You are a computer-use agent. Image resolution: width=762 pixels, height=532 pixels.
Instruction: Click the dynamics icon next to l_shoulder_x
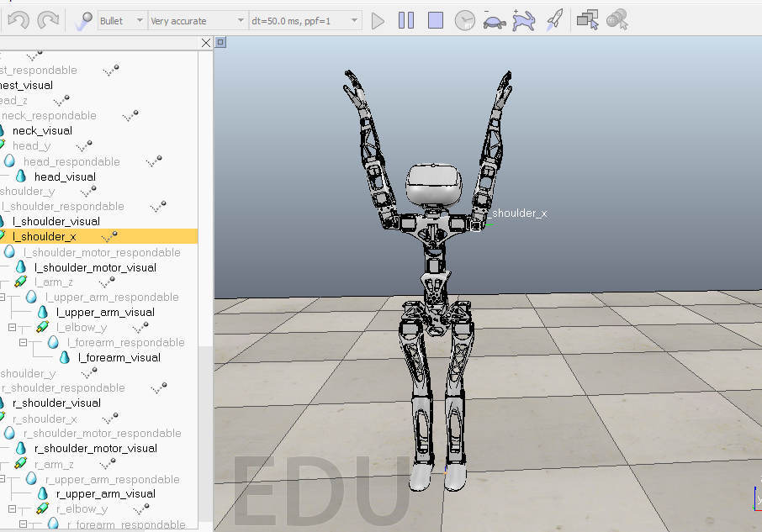109,237
